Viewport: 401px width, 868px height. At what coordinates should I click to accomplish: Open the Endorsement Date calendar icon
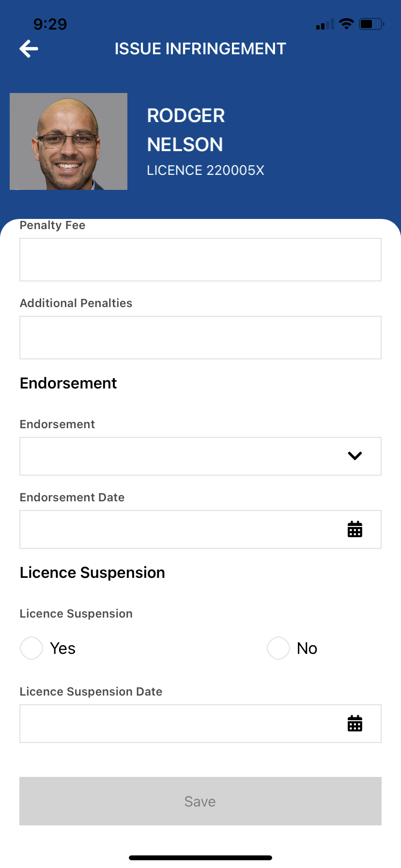tap(355, 529)
